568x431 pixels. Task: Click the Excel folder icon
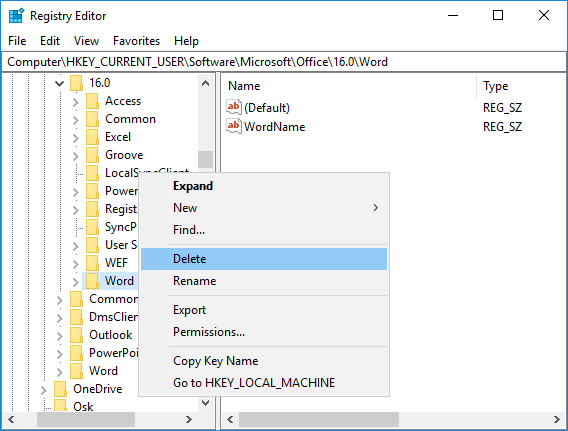[x=92, y=137]
